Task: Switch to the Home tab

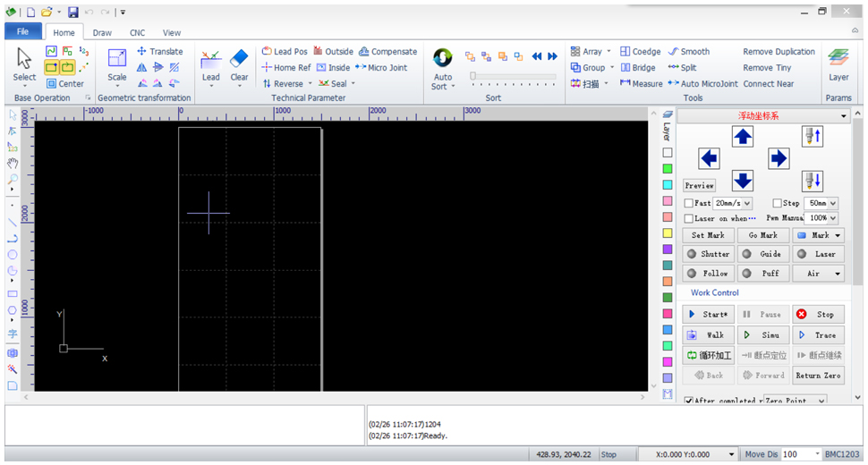Action: [x=64, y=32]
